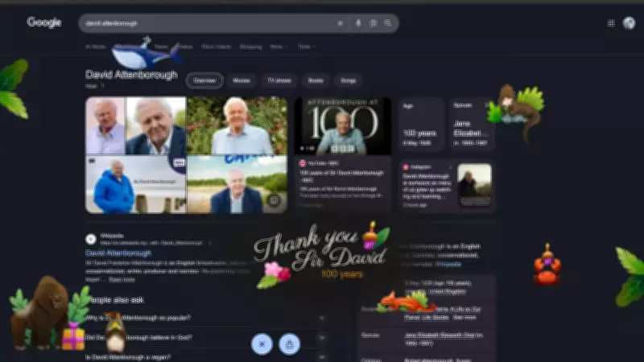Open Read more under the Wikipedia snippet
644x362 pixels.
[x=122, y=279]
